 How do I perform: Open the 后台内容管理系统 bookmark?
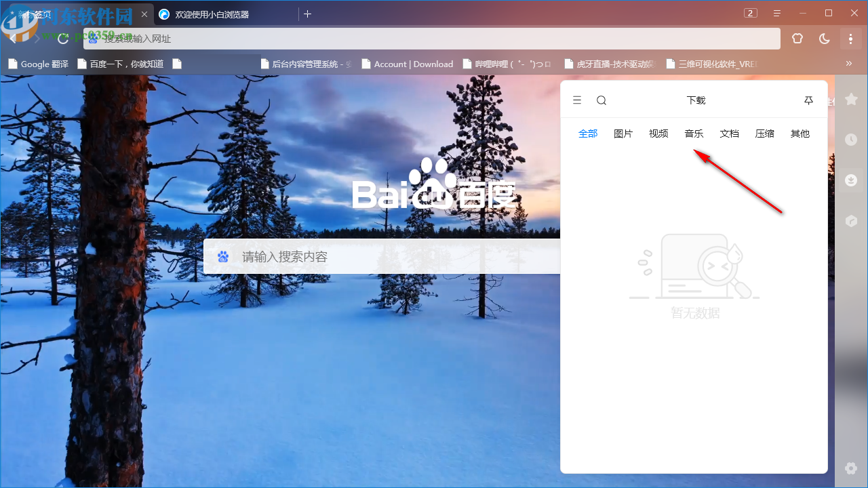pyautogui.click(x=306, y=64)
